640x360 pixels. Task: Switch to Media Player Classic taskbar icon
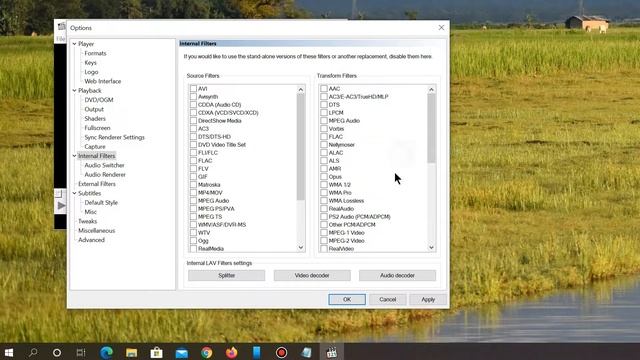(x=332, y=353)
